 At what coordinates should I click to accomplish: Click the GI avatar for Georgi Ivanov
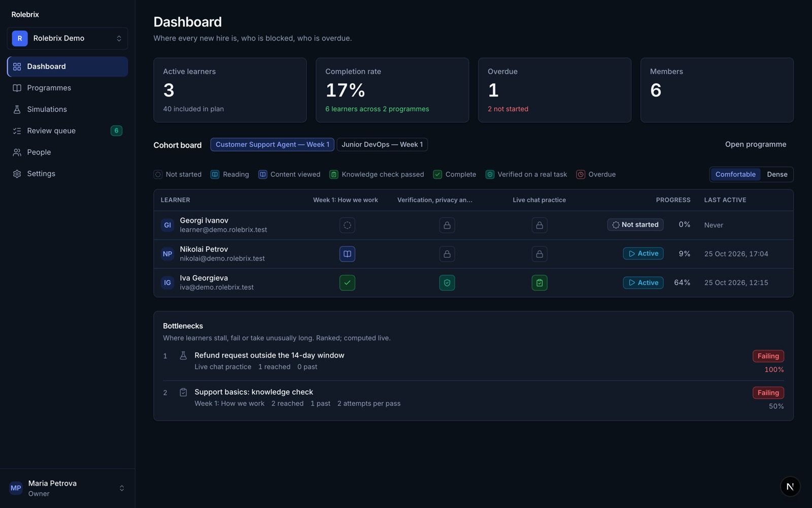(x=167, y=225)
